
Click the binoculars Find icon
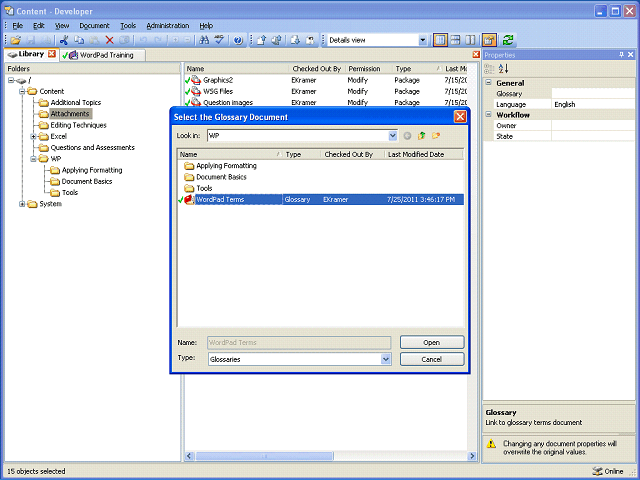[204, 40]
